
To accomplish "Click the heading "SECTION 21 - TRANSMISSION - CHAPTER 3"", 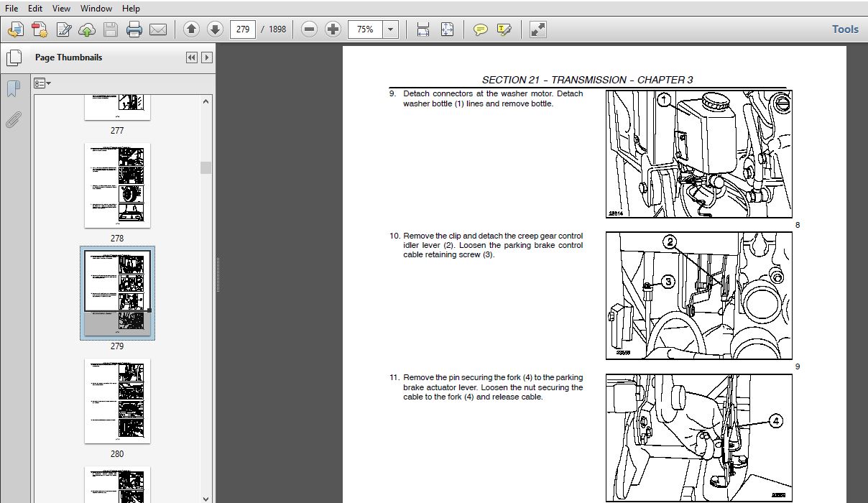I will tap(587, 80).
